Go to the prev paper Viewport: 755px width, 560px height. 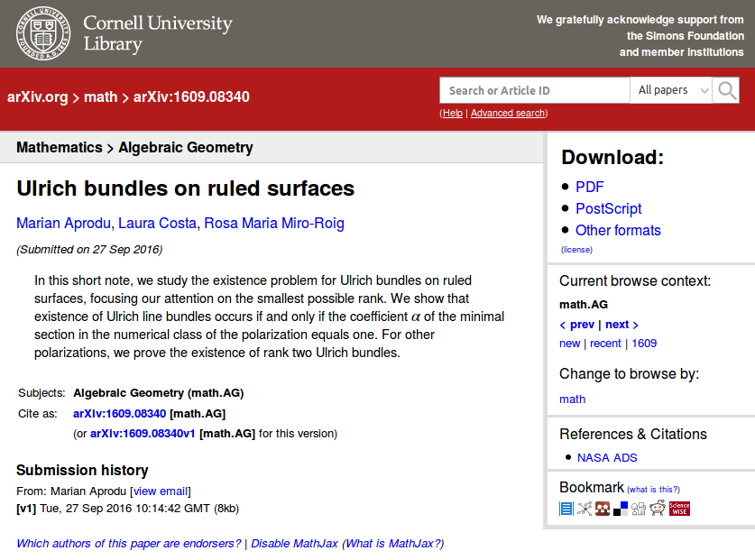577,325
